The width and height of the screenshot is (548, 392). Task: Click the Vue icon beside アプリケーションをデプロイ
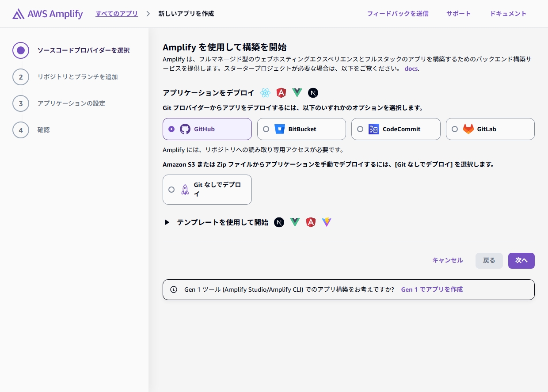coord(297,93)
